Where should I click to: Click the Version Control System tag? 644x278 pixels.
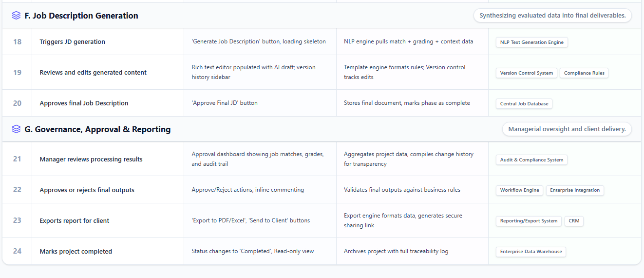coord(526,73)
